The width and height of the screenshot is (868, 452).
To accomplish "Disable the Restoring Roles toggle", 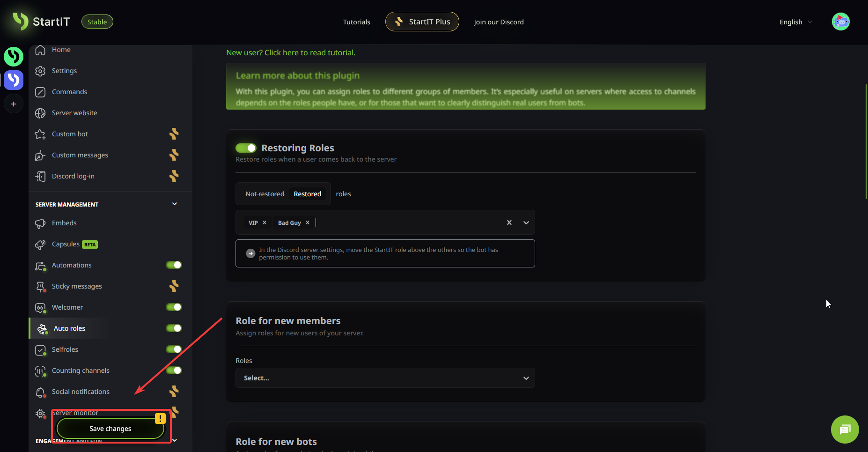I will pos(246,148).
